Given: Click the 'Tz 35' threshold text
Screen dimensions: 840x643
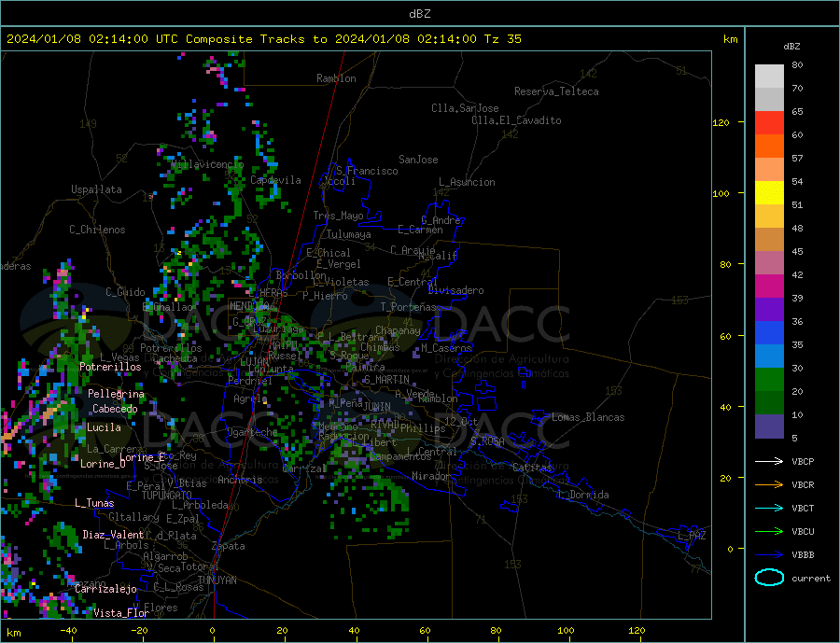Looking at the screenshot, I should [x=502, y=39].
